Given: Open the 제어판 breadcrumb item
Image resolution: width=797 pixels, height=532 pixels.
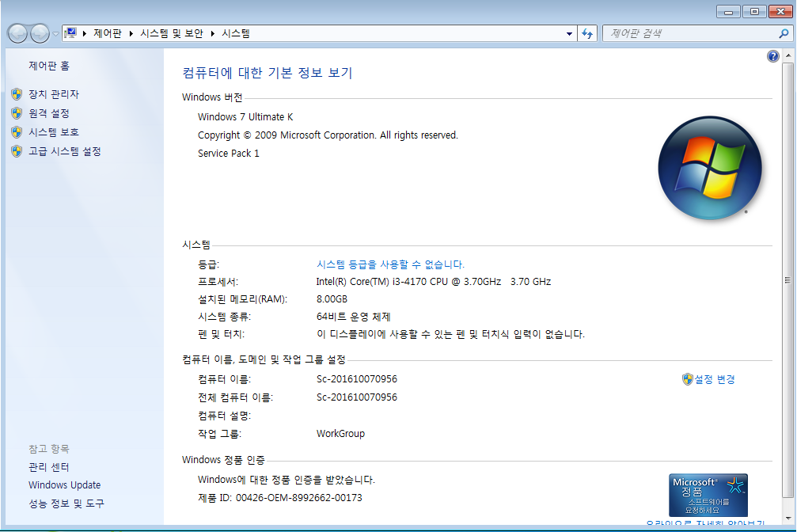Looking at the screenshot, I should [108, 33].
